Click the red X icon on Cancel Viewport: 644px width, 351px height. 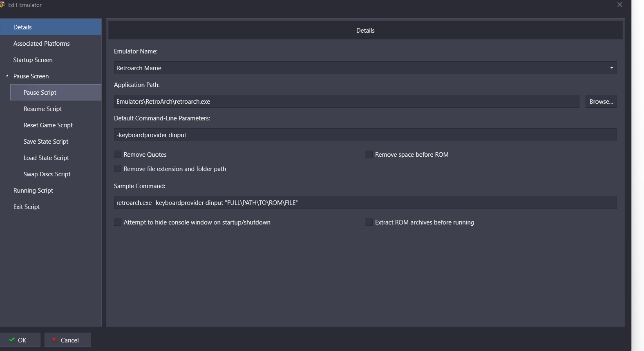pyautogui.click(x=54, y=340)
